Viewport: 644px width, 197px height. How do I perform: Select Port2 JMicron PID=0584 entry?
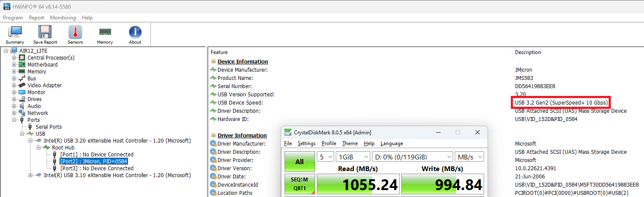click(94, 161)
